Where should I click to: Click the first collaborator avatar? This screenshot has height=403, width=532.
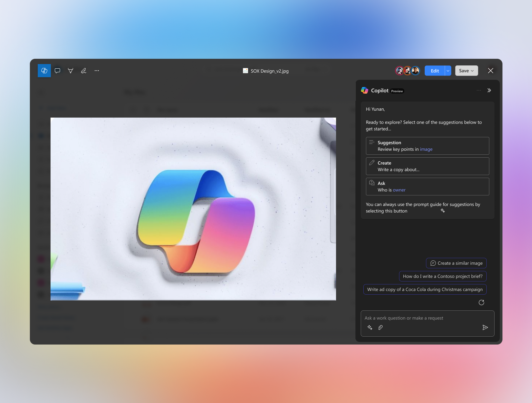tap(399, 71)
